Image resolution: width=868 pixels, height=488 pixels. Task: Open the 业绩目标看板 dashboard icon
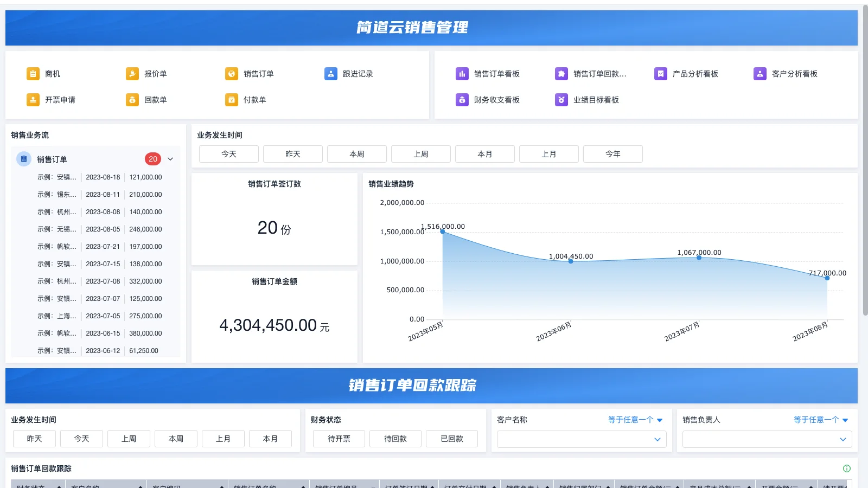(561, 100)
